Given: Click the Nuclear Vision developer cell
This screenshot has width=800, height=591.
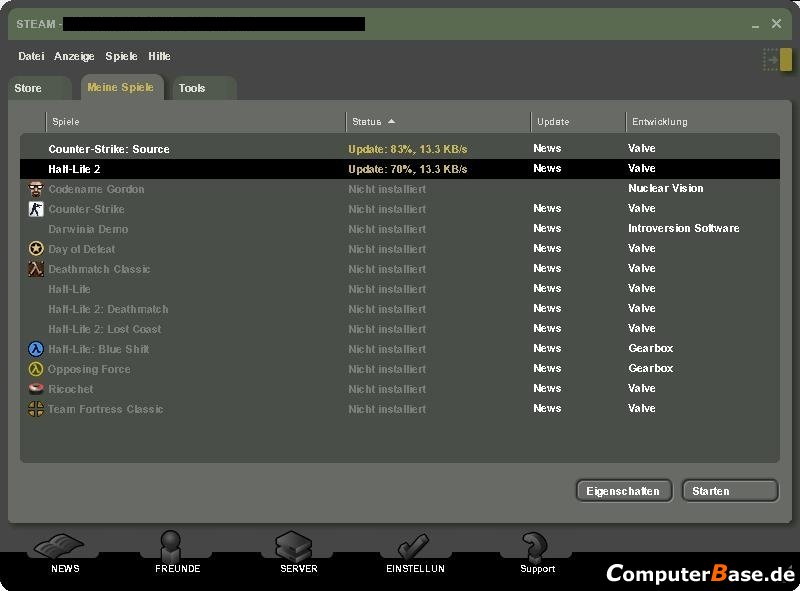Looking at the screenshot, I should pyautogui.click(x=665, y=188).
